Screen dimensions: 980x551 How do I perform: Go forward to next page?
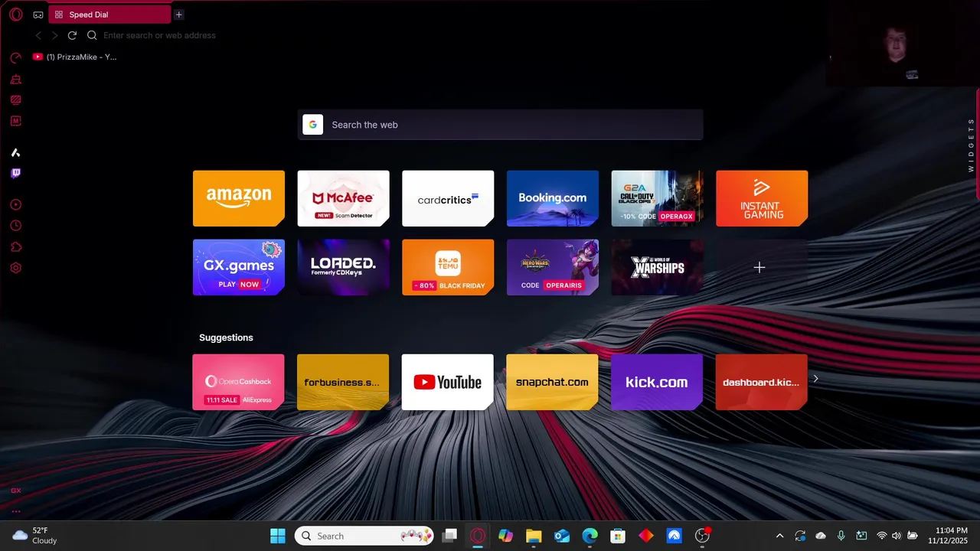pyautogui.click(x=54, y=35)
